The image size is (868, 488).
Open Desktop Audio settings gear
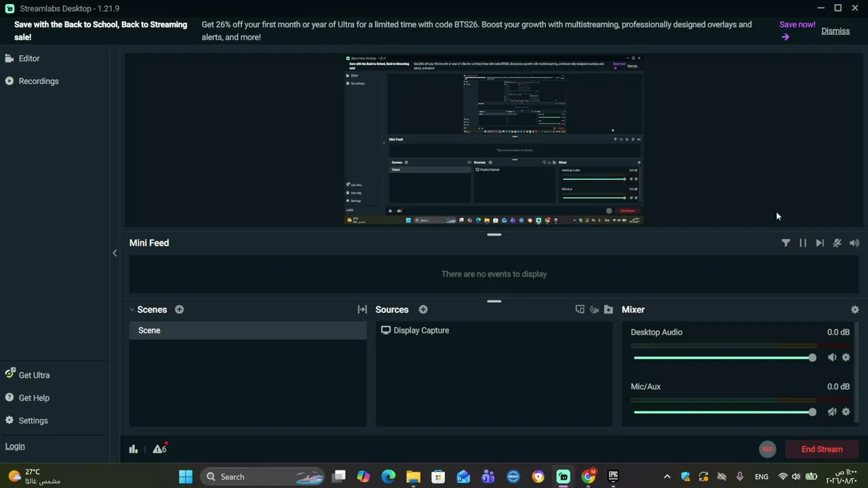pos(846,358)
